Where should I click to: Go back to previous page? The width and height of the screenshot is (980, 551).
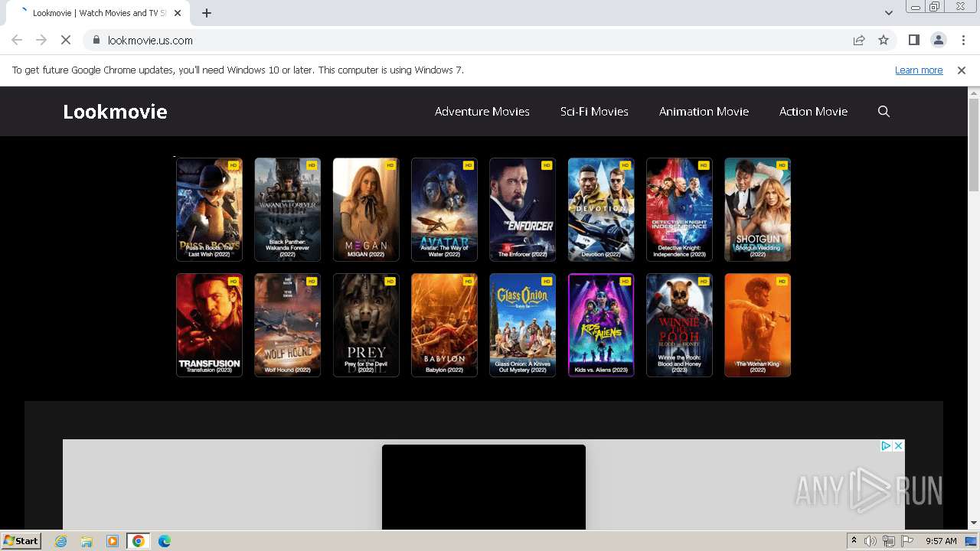tap(17, 40)
